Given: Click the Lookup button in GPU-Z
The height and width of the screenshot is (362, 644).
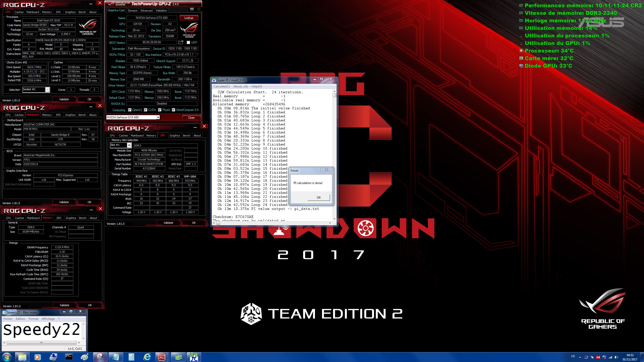Looking at the screenshot, I should tap(189, 18).
